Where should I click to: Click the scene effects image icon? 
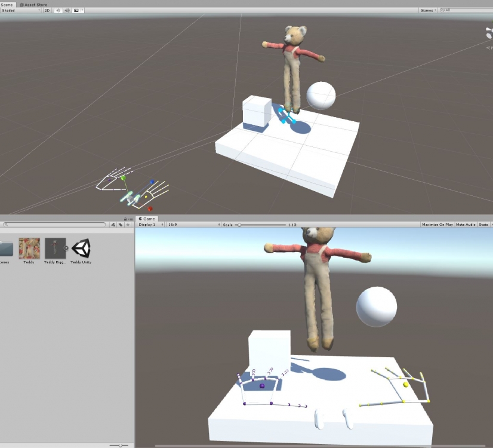(76, 10)
